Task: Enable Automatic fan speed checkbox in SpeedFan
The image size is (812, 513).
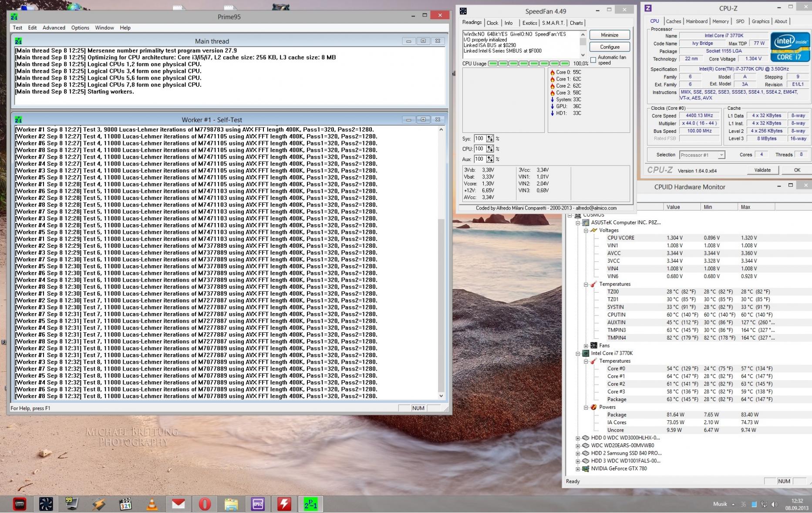Action: (x=593, y=60)
